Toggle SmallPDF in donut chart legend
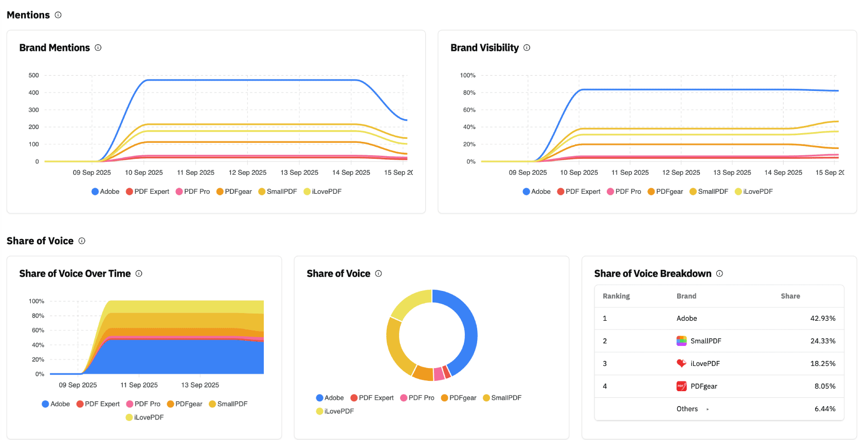The image size is (868, 440). point(502,398)
